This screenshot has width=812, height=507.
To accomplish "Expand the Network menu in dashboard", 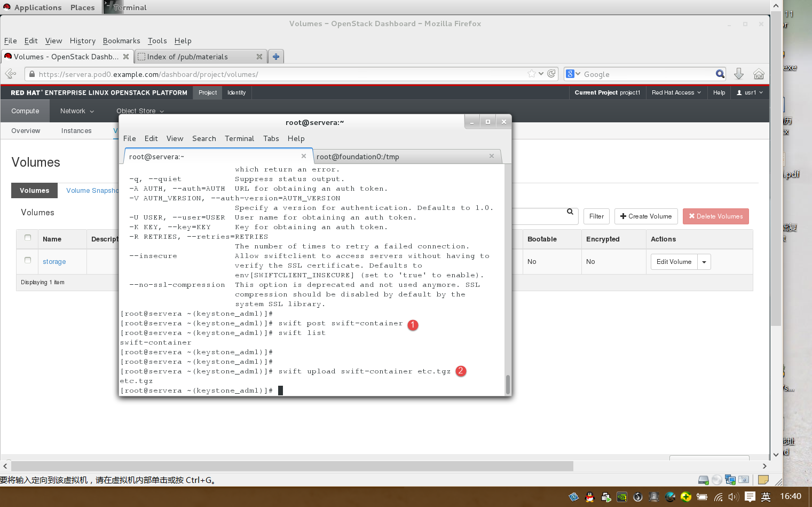I will click(77, 111).
